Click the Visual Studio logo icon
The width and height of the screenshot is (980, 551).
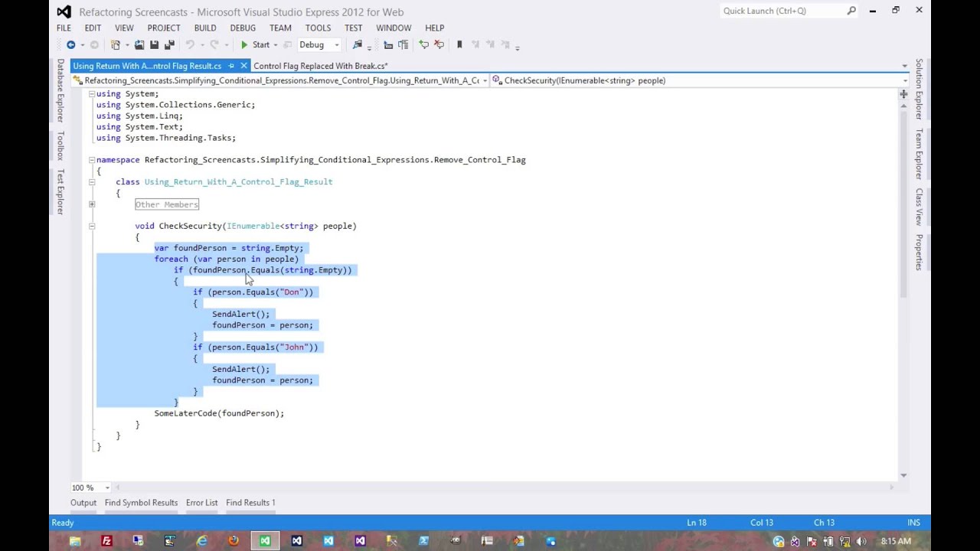[64, 11]
